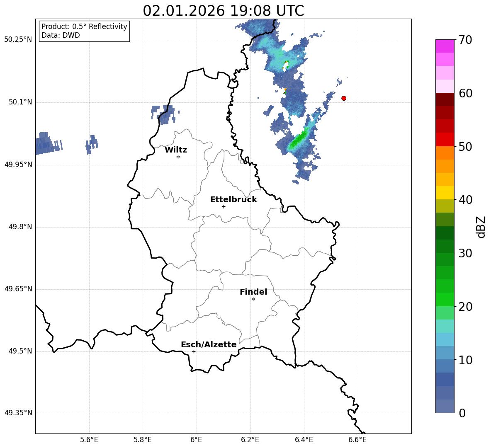Click the 40 value on the colorbar
Viewport: 491px width, 448px height.
coord(465,200)
